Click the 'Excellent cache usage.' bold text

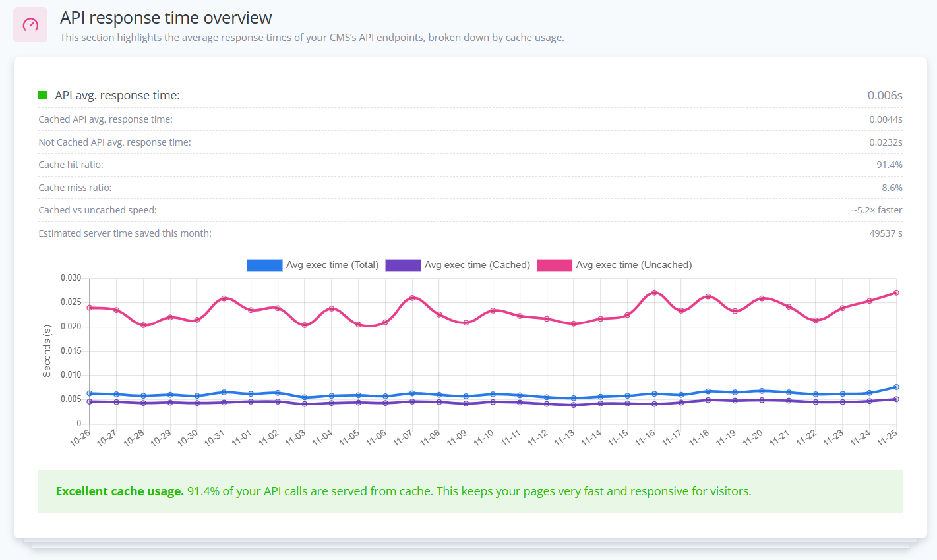120,491
